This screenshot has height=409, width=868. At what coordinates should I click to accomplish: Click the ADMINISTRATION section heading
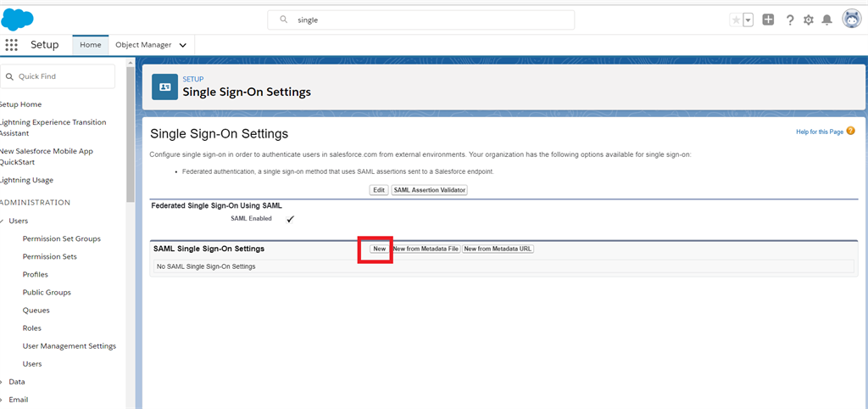coord(36,202)
